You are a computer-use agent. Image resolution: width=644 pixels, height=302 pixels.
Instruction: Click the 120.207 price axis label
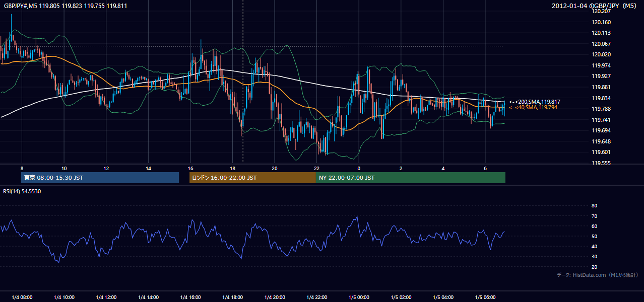coord(601,11)
